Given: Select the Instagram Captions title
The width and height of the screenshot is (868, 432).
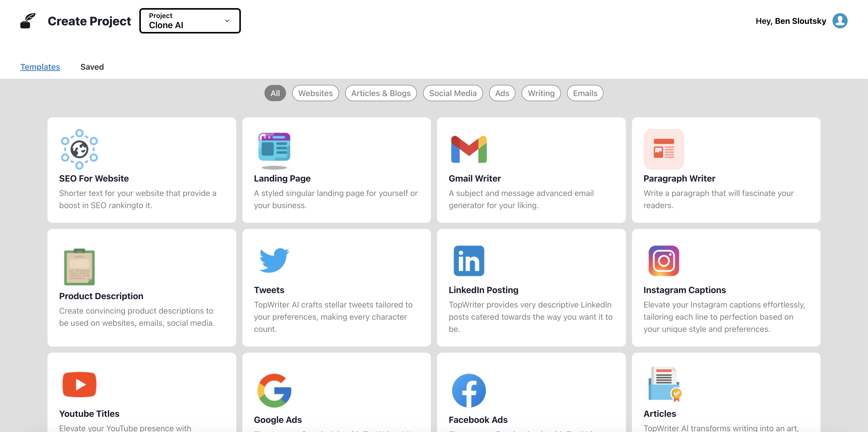Looking at the screenshot, I should (684, 290).
